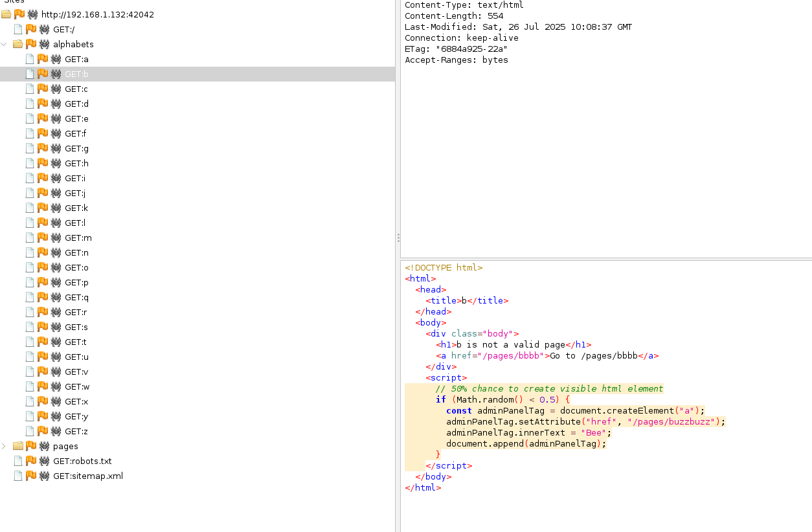The height and width of the screenshot is (532, 812).
Task: Click the vertical splitter between tree and response
Action: coord(398,238)
